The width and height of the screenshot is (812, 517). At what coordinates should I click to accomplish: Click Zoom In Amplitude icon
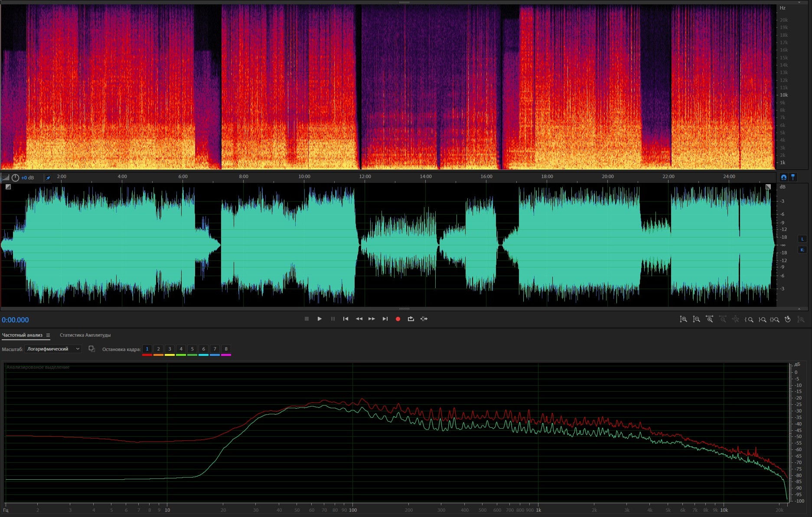[x=683, y=319]
